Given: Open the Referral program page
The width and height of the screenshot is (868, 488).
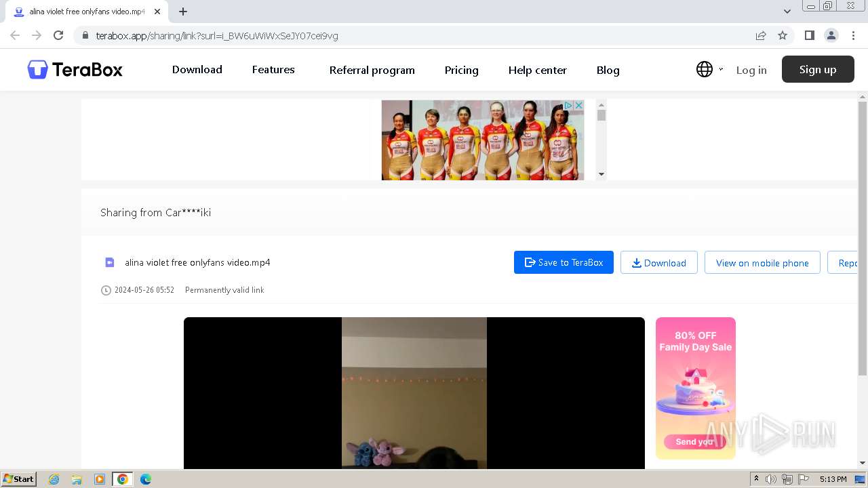Looking at the screenshot, I should (372, 70).
